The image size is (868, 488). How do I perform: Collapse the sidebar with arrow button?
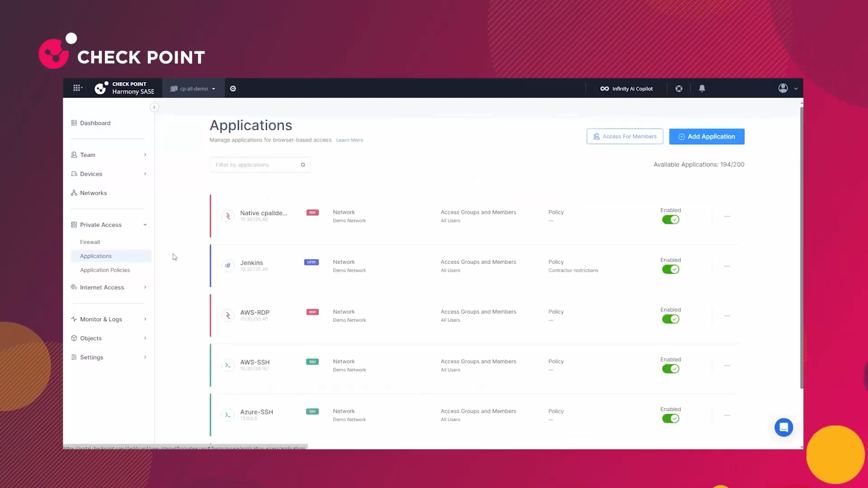[x=154, y=107]
